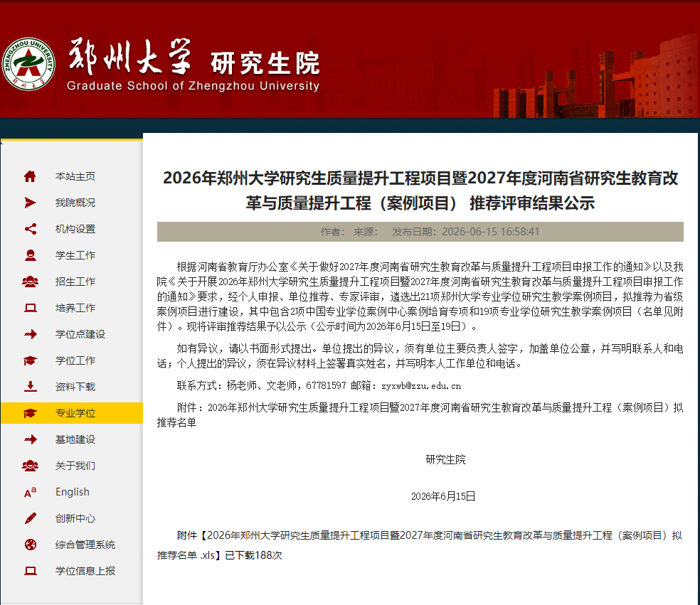The width and height of the screenshot is (700, 605).
Task: Open 基地建设 section
Action: 75,439
